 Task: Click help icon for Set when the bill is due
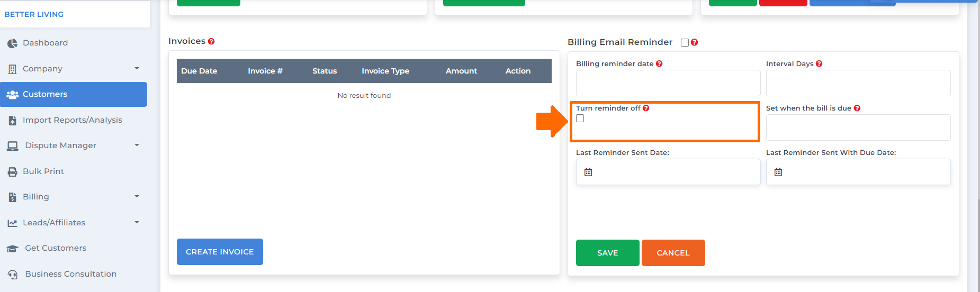point(857,108)
